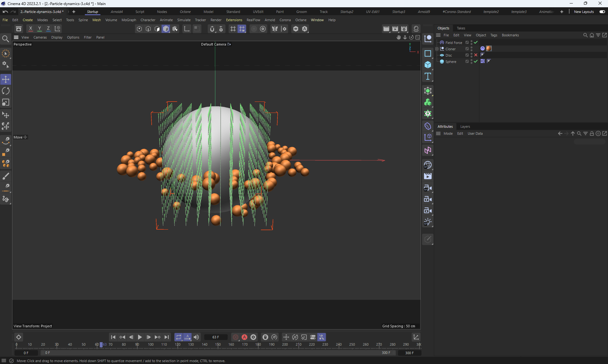Click the search icon in Objects manager
Screen dimensions: 608x364
(585, 35)
